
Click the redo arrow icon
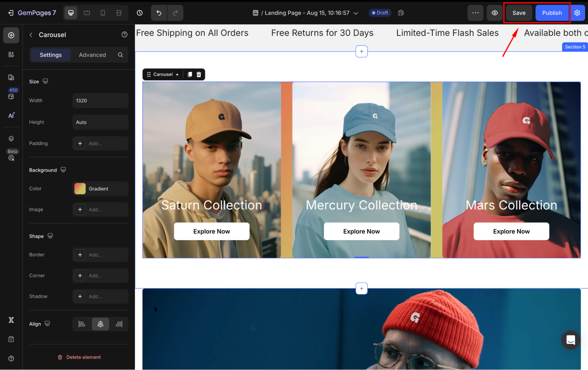click(175, 13)
